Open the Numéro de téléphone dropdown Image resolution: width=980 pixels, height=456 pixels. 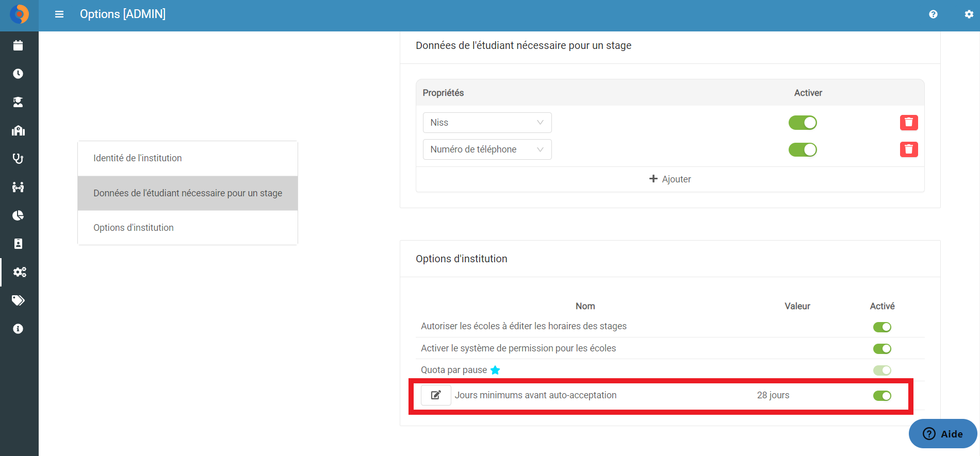tap(487, 149)
